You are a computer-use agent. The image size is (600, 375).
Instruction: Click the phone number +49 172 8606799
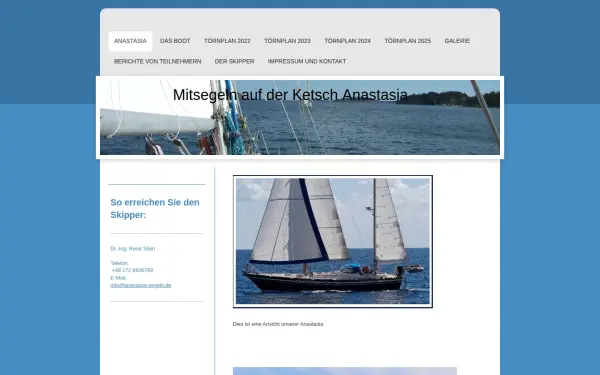coord(132,270)
